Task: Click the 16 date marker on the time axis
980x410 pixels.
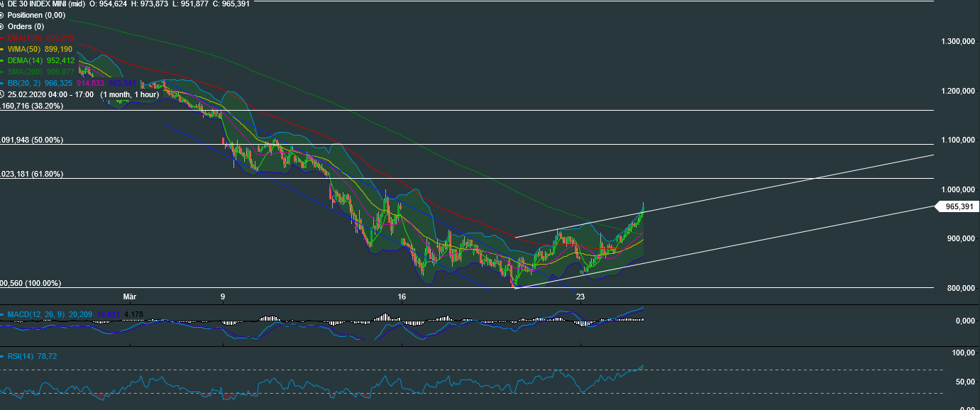Action: pos(402,297)
